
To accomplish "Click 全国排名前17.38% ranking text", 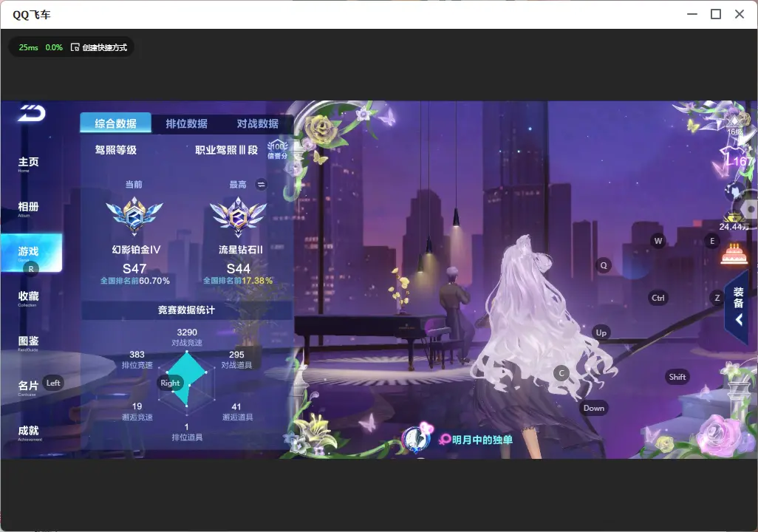I will point(238,281).
